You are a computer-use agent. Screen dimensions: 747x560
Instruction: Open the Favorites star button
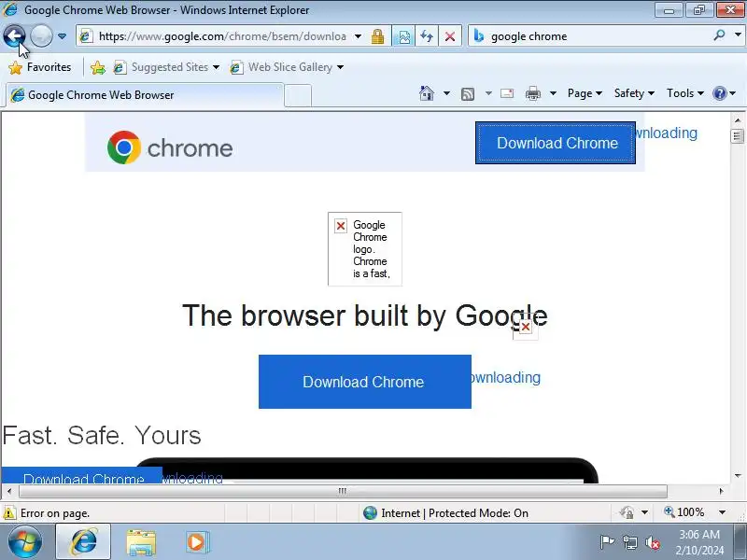click(x=40, y=67)
